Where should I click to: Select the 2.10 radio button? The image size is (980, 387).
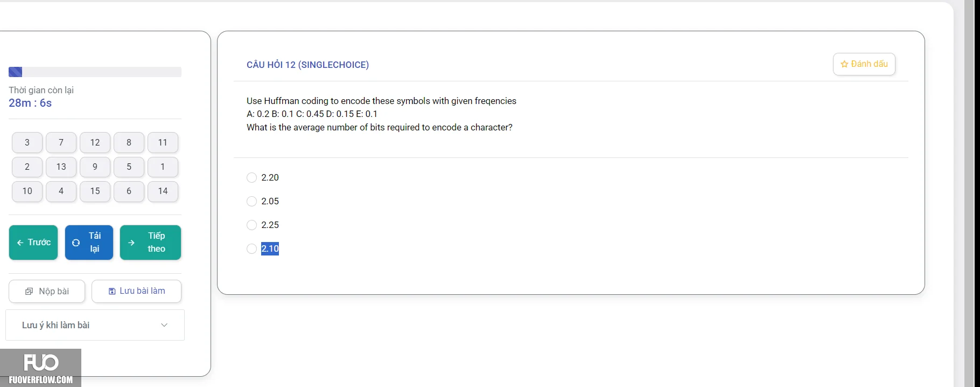(251, 248)
